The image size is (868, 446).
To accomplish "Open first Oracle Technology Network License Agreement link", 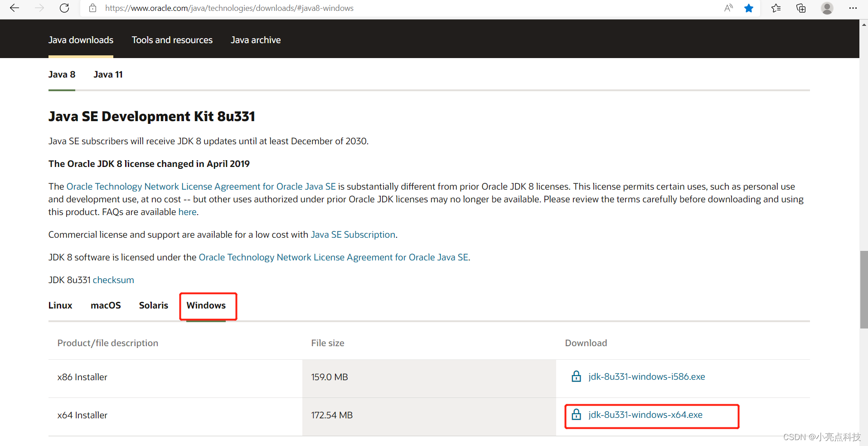I will tap(201, 186).
